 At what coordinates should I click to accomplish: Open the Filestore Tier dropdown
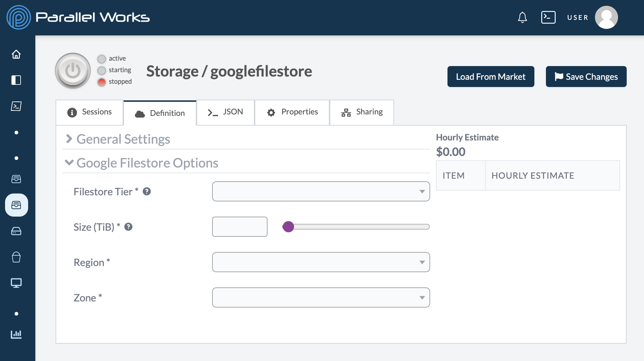tap(321, 191)
